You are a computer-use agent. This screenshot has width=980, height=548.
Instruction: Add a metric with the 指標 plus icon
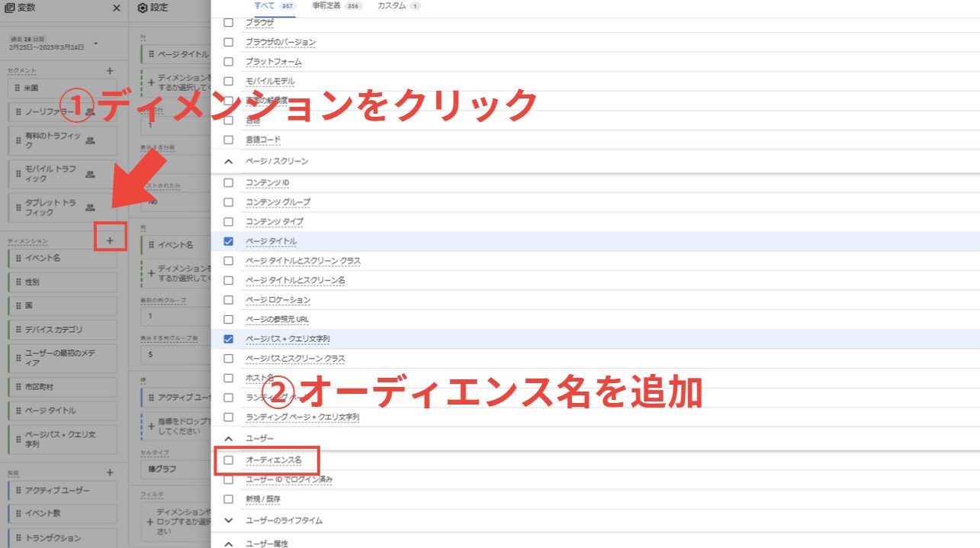(x=110, y=473)
